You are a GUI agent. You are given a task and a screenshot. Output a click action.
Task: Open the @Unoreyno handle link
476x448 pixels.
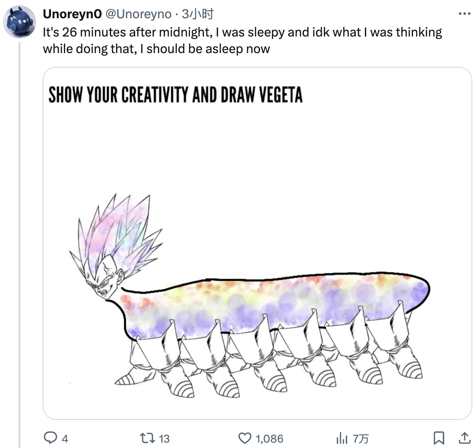click(138, 14)
